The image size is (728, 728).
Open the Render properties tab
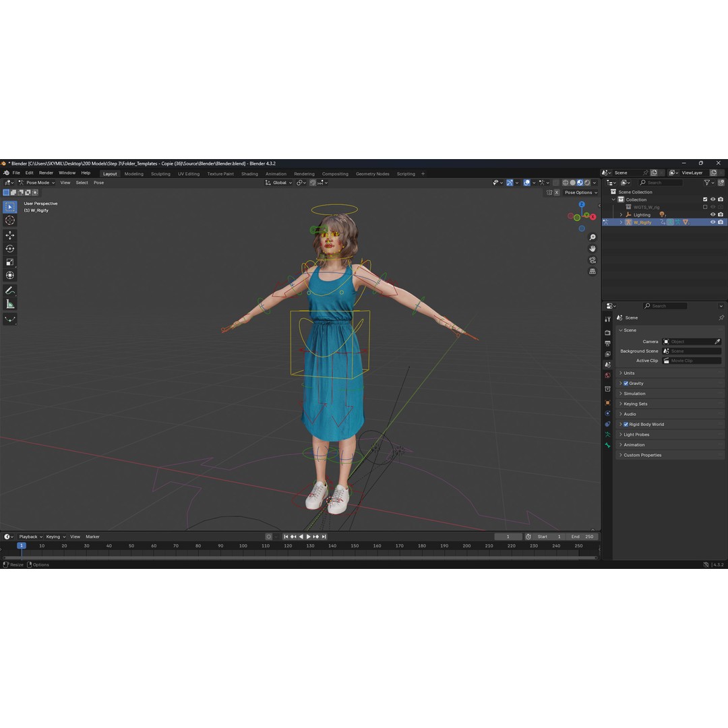[607, 332]
